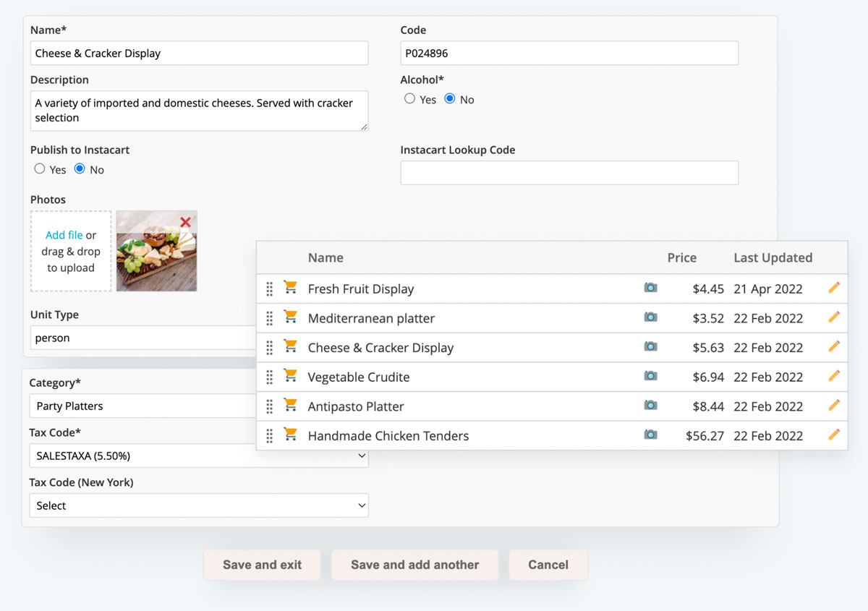The width and height of the screenshot is (868, 611).
Task: Click camera icon for Handmade Chicken Tenders
Action: pyautogui.click(x=650, y=435)
